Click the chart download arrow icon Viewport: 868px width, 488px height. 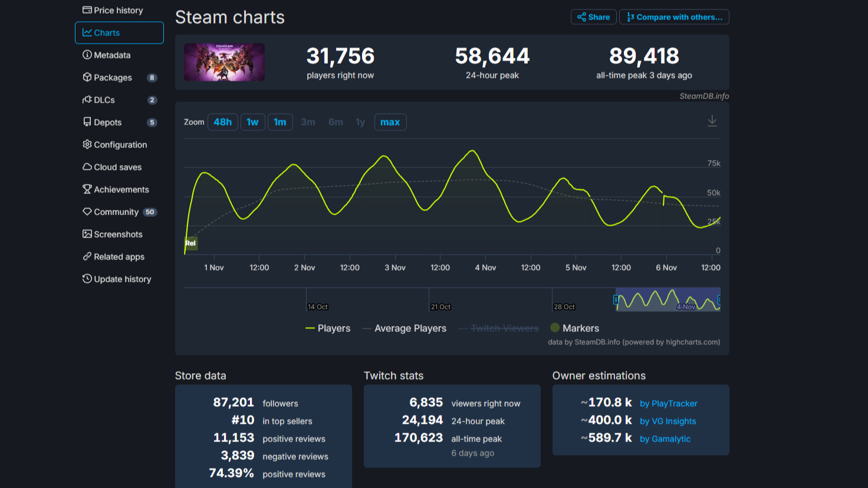(712, 121)
